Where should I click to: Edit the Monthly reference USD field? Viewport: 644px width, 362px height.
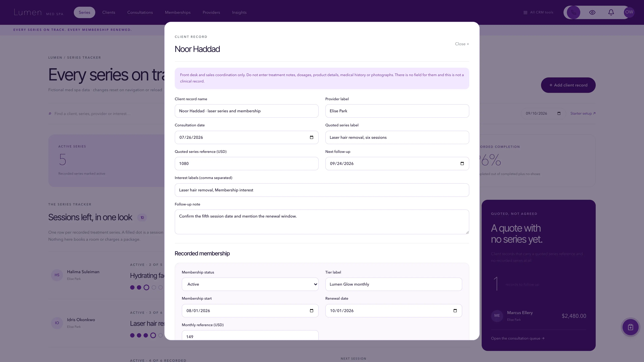point(250,335)
